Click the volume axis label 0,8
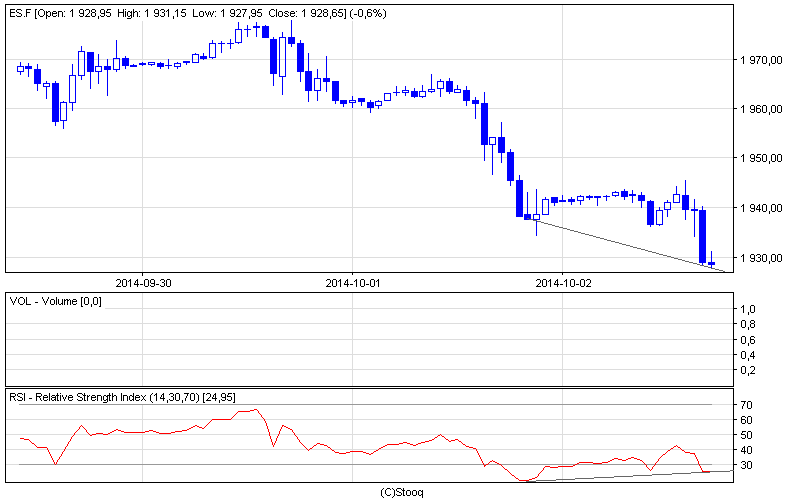Screen dimensions: 800x500 pos(747,324)
